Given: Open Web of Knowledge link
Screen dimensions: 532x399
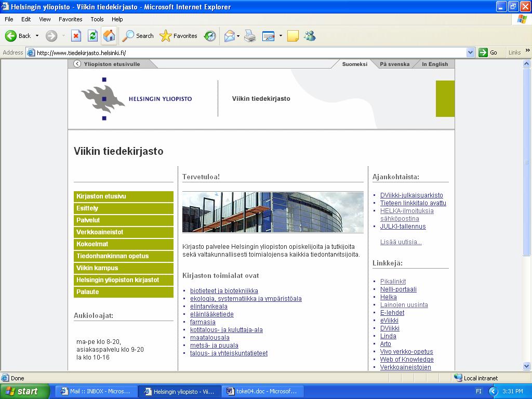Looking at the screenshot, I should point(407,360).
